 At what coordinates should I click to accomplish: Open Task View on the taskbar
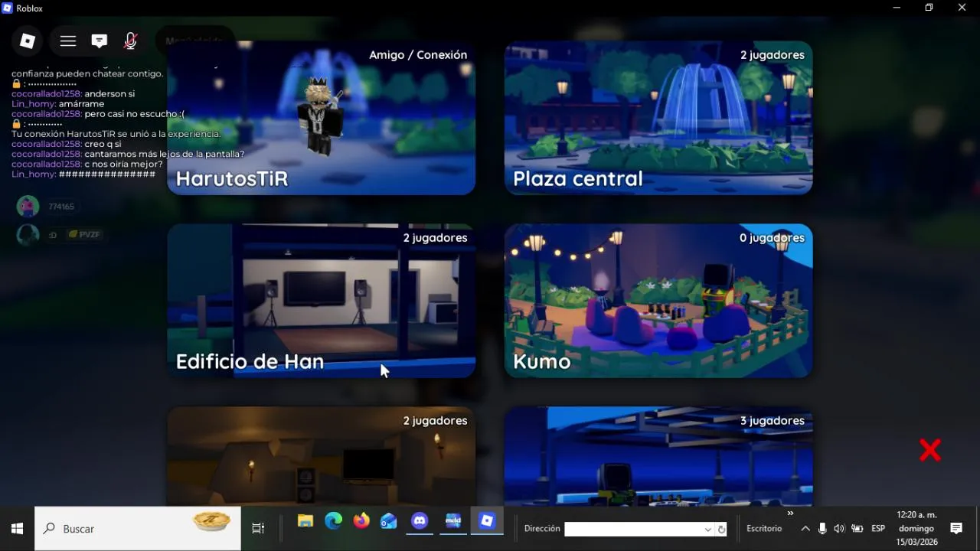[x=258, y=529]
